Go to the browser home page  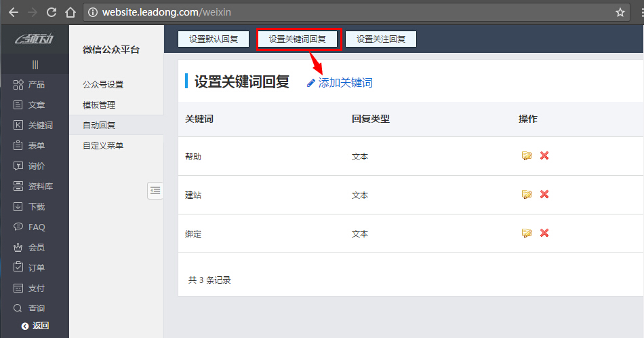coord(70,12)
